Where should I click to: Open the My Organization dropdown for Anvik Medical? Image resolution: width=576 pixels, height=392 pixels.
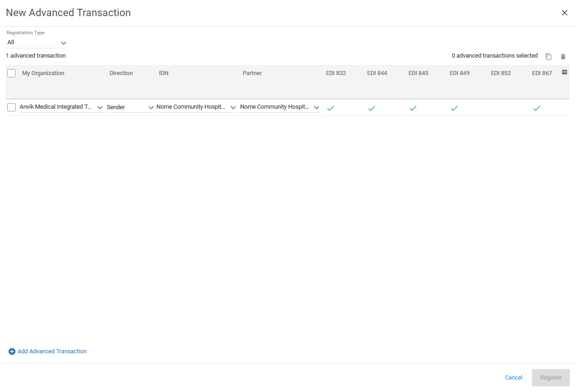[100, 107]
